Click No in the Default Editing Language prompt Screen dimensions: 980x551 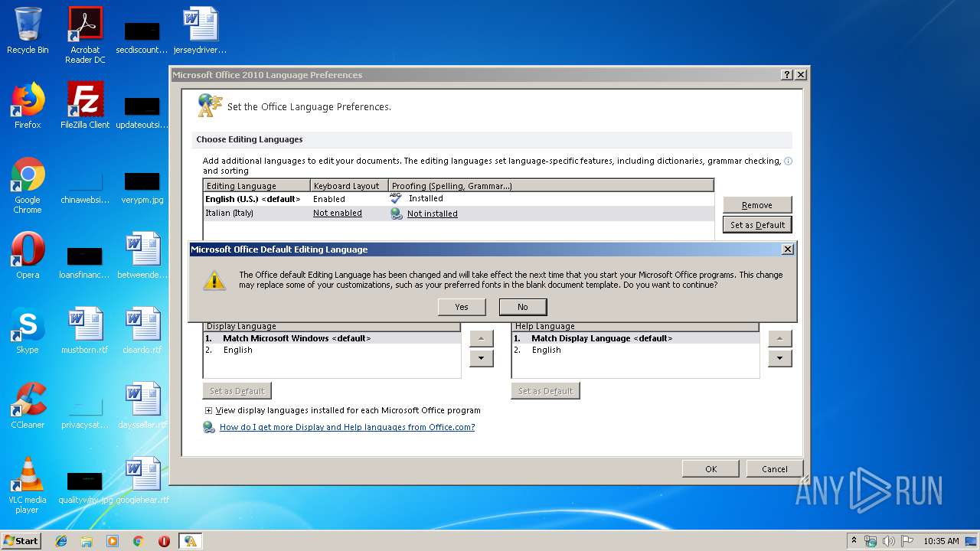[523, 307]
